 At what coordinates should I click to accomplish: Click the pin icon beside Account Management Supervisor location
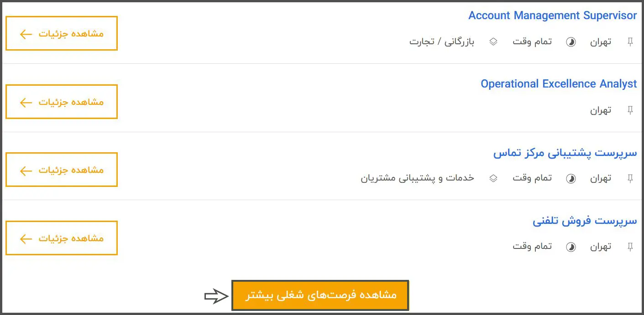click(x=630, y=42)
